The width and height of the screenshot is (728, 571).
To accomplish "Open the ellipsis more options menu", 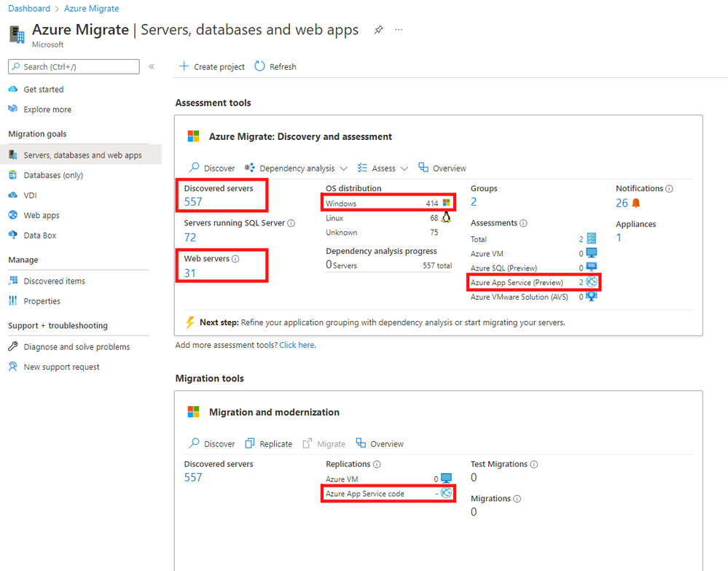I will pyautogui.click(x=399, y=30).
